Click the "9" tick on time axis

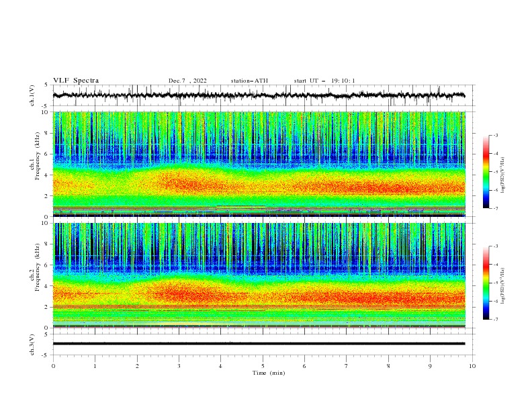(x=430, y=366)
